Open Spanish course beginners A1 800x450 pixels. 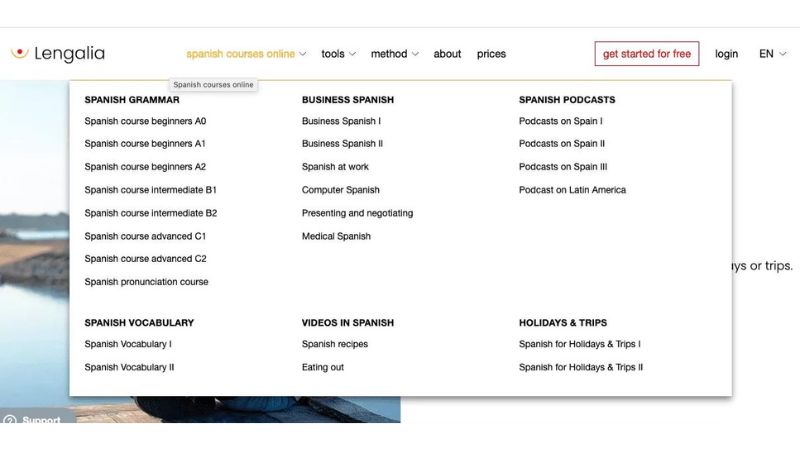[x=145, y=143]
